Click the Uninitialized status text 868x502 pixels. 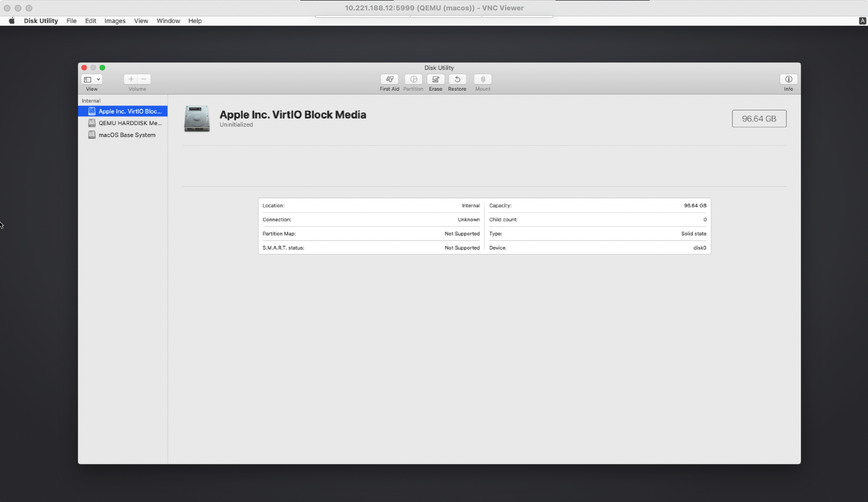coord(236,125)
